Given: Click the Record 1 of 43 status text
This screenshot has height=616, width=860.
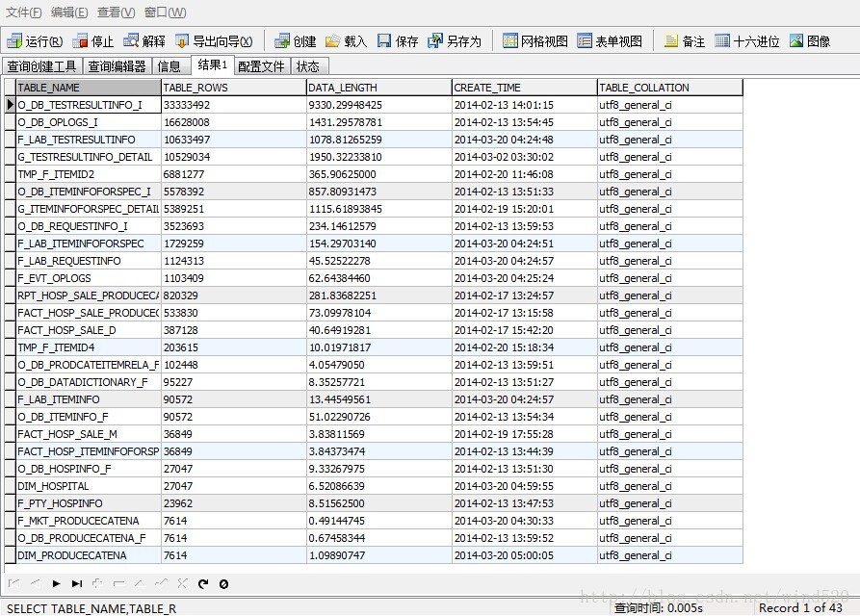Looking at the screenshot, I should (x=800, y=607).
